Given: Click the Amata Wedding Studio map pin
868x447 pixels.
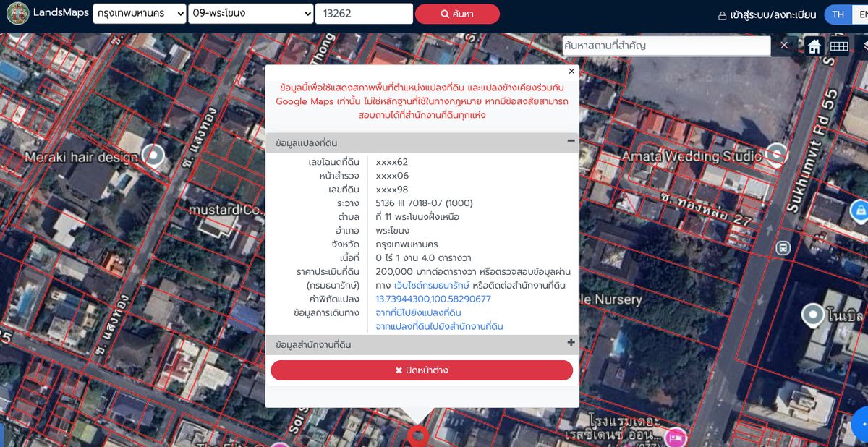Looking at the screenshot, I should tap(776, 153).
